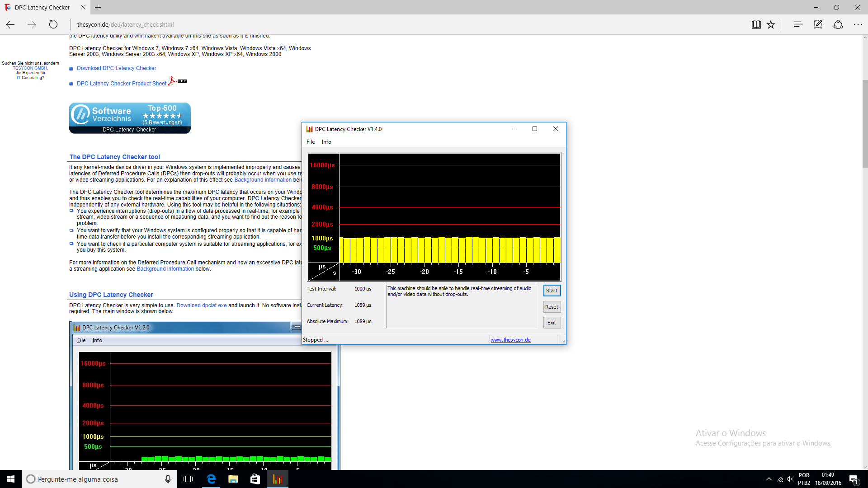Add page to favorites star icon
868x488 pixels.
click(771, 24)
